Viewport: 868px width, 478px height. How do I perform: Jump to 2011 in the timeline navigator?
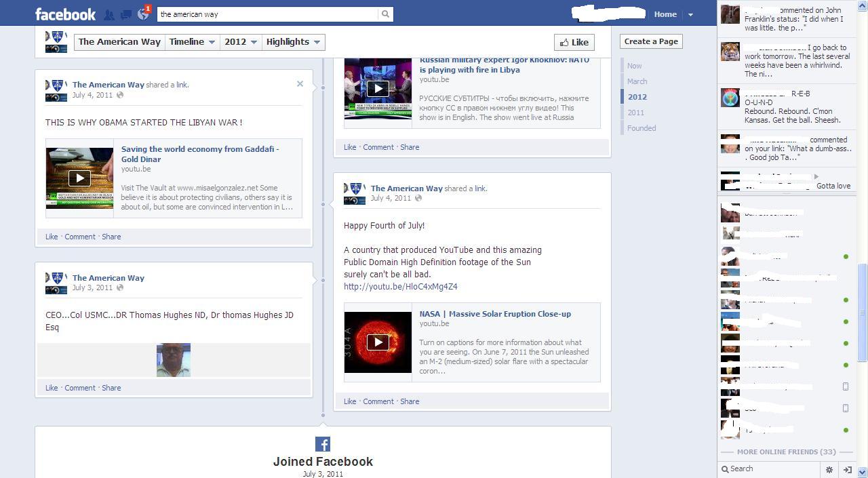[x=636, y=113]
